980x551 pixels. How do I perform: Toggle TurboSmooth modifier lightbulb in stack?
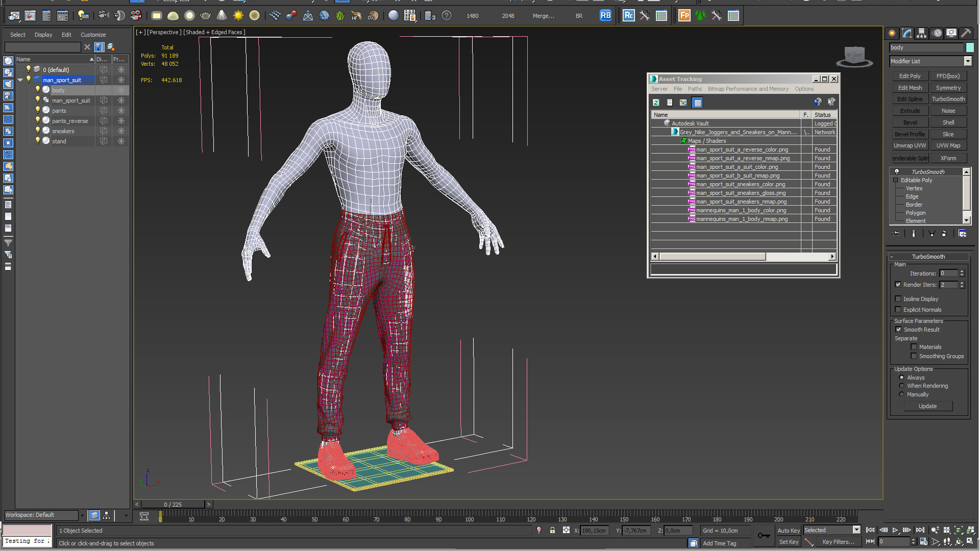(897, 172)
